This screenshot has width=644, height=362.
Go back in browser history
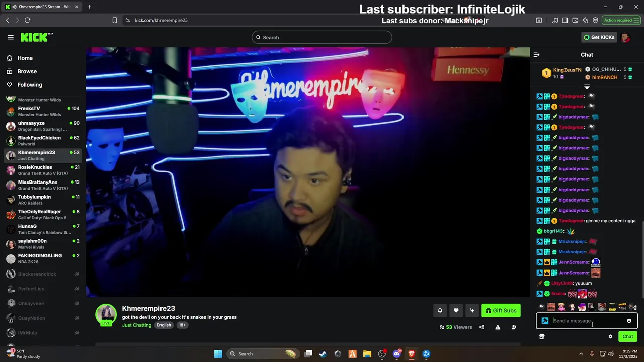click(8, 20)
